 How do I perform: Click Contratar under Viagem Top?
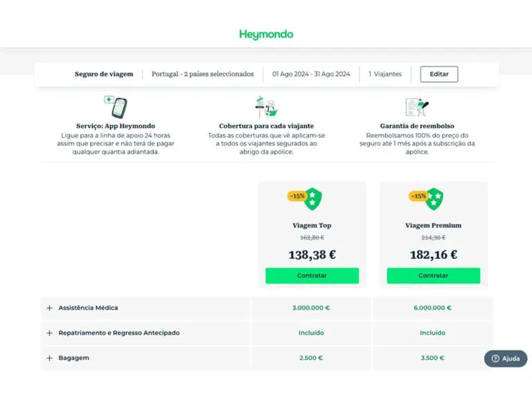[312, 276]
